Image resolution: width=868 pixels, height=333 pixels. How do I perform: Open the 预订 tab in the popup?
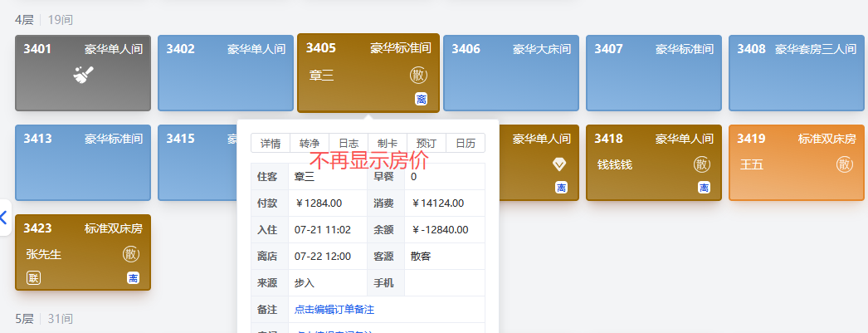[427, 143]
